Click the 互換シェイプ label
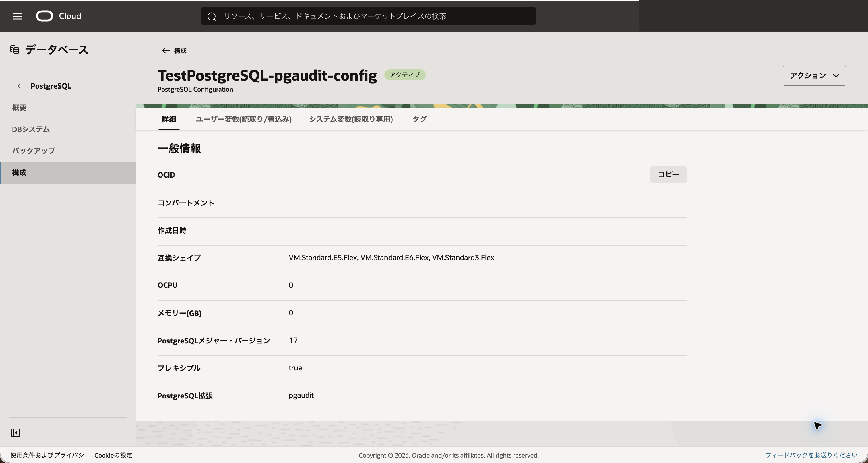The image size is (868, 463). [x=179, y=258]
